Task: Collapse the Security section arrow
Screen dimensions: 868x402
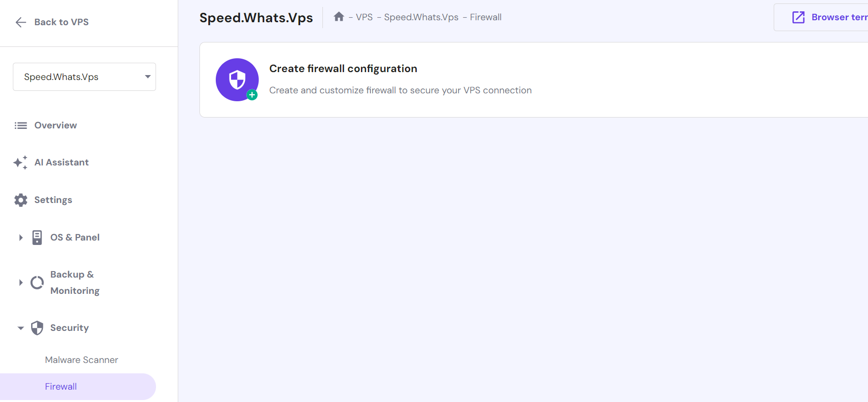Action: pyautogui.click(x=21, y=328)
